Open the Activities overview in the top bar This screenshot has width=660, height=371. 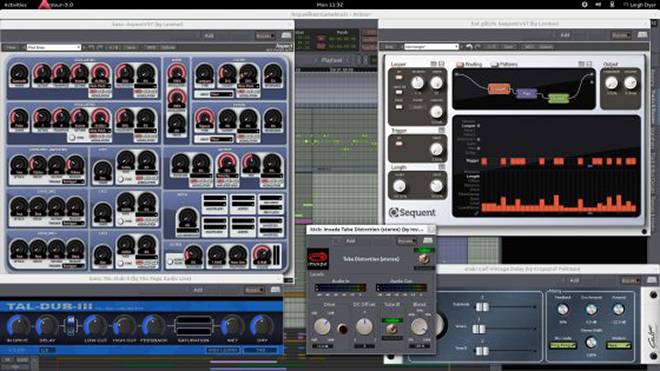[x=15, y=5]
